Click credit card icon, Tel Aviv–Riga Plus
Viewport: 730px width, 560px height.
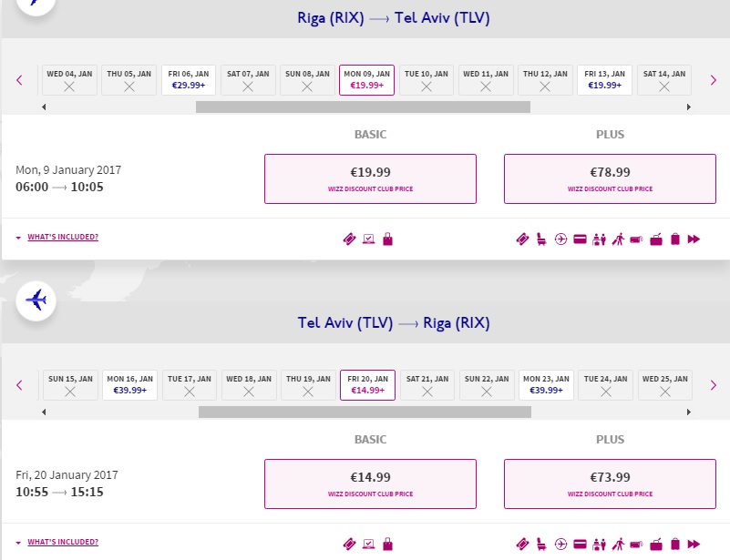[580, 544]
